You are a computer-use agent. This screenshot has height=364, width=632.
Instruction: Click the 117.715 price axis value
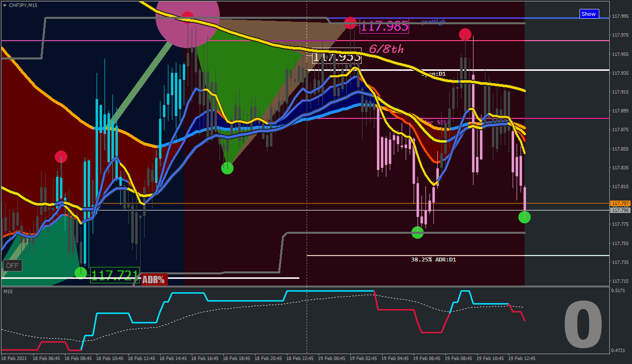coord(621,281)
